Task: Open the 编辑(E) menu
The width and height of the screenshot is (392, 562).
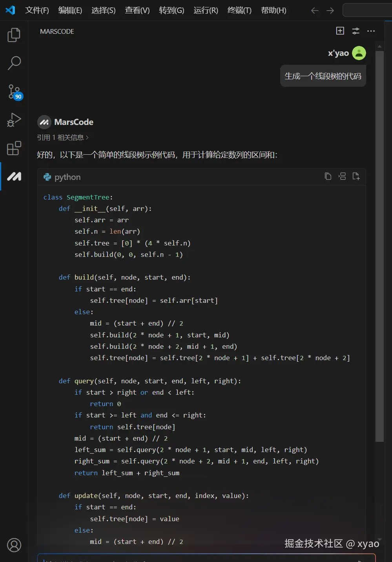Action: (70, 10)
